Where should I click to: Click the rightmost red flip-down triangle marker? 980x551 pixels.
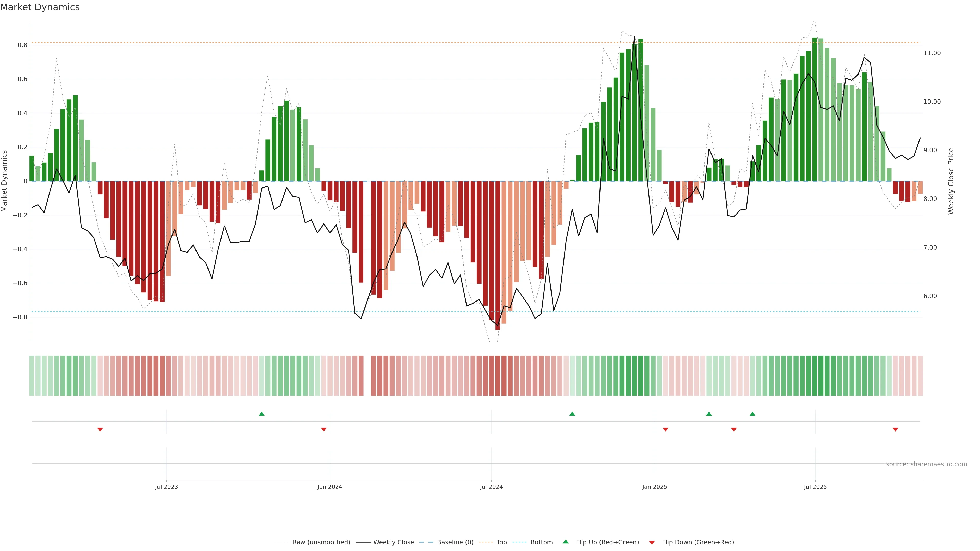[x=895, y=429]
